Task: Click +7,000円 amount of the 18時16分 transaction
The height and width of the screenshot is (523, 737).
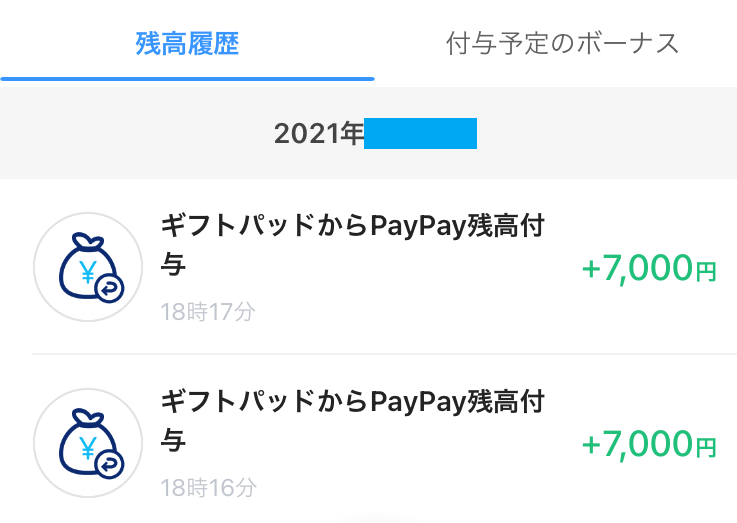Action: (649, 444)
